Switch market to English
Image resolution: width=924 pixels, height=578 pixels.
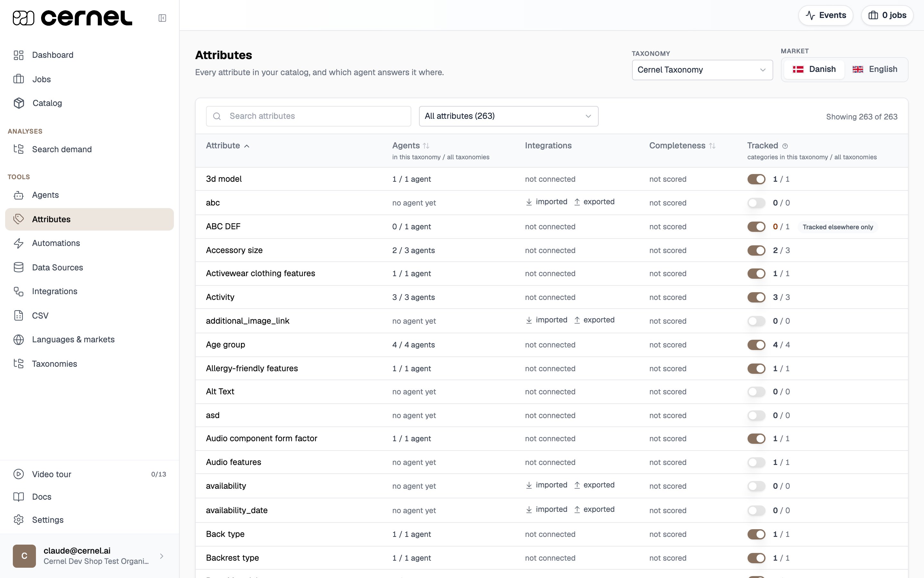click(875, 69)
